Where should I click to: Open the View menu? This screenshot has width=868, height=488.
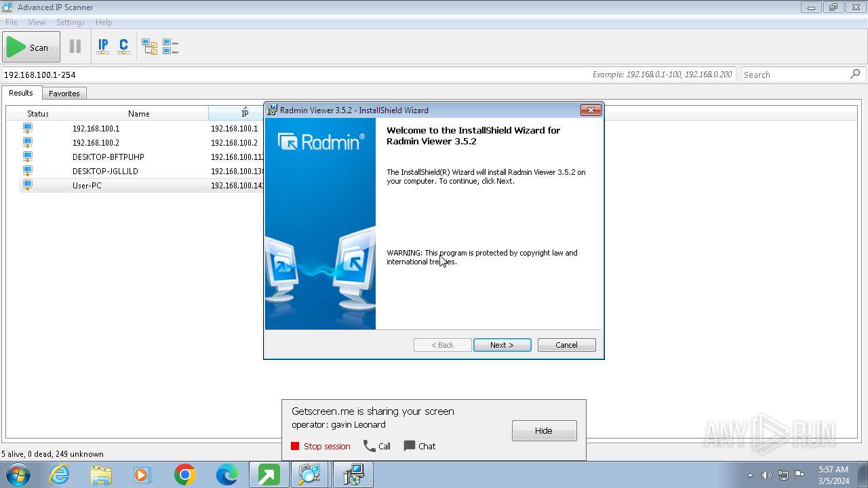pos(37,22)
